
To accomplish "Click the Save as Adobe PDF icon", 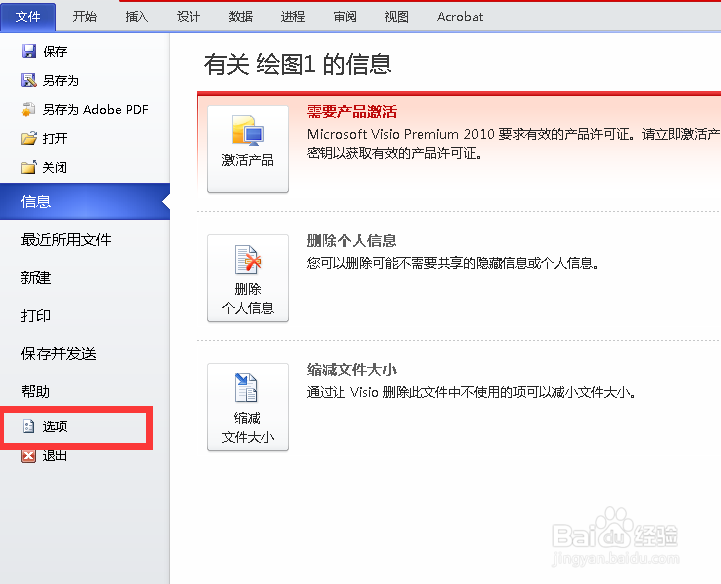I will pos(29,109).
